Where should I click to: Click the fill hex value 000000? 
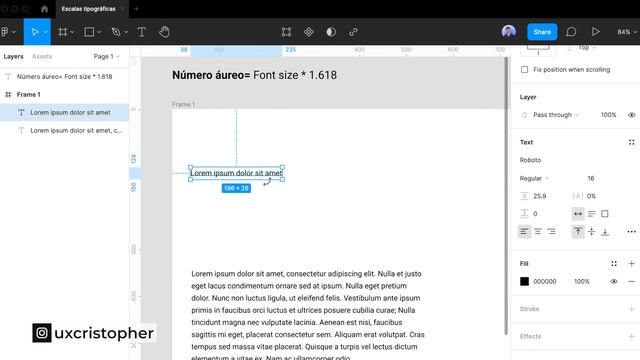[545, 282]
